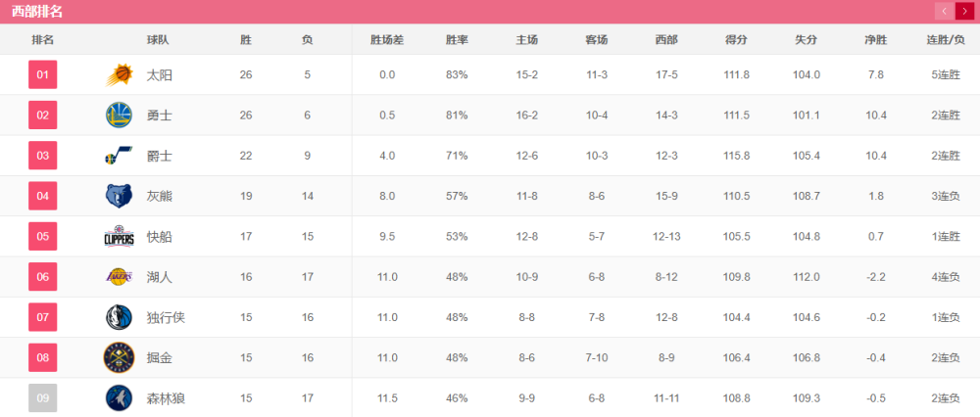Click the Dallas Mavericks logo
980x417 pixels.
tap(119, 317)
